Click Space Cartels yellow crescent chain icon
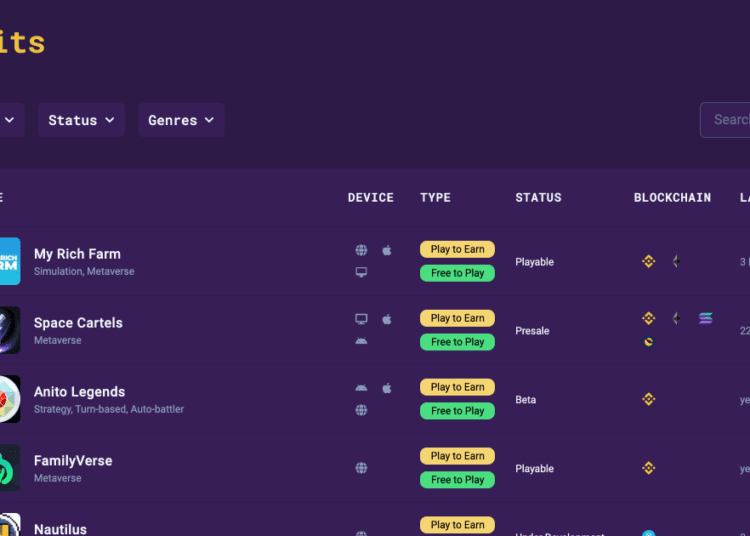The width and height of the screenshot is (750, 536). tap(649, 342)
